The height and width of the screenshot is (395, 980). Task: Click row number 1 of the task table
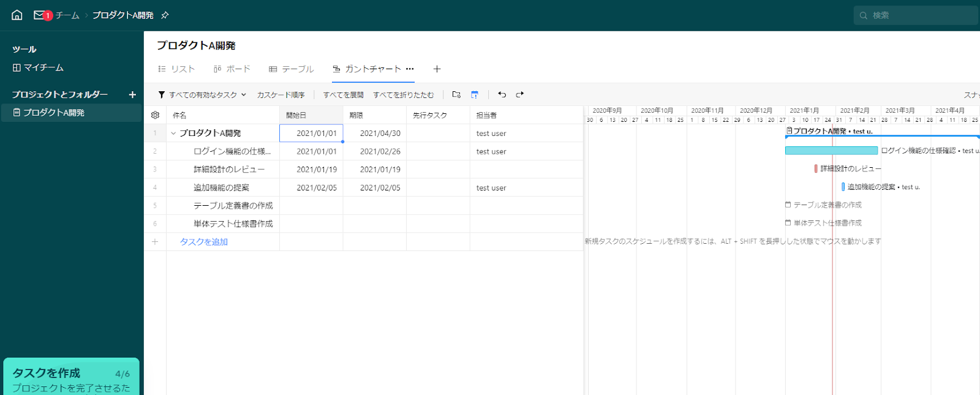coord(155,134)
